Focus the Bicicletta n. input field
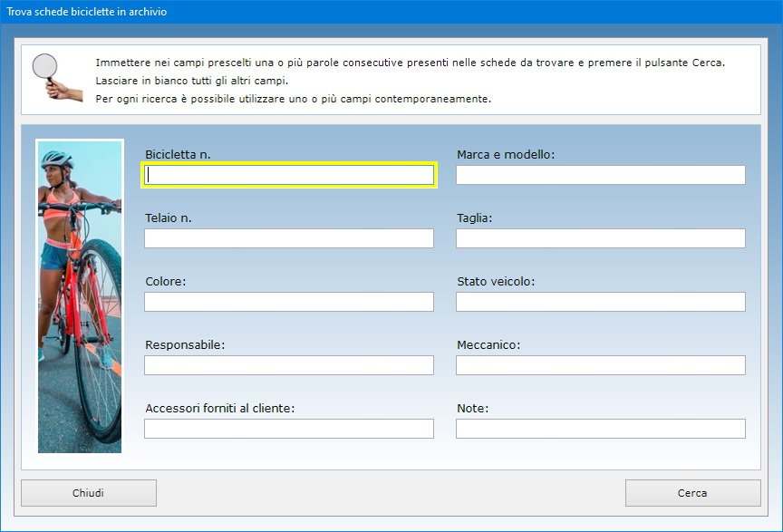 click(x=289, y=175)
